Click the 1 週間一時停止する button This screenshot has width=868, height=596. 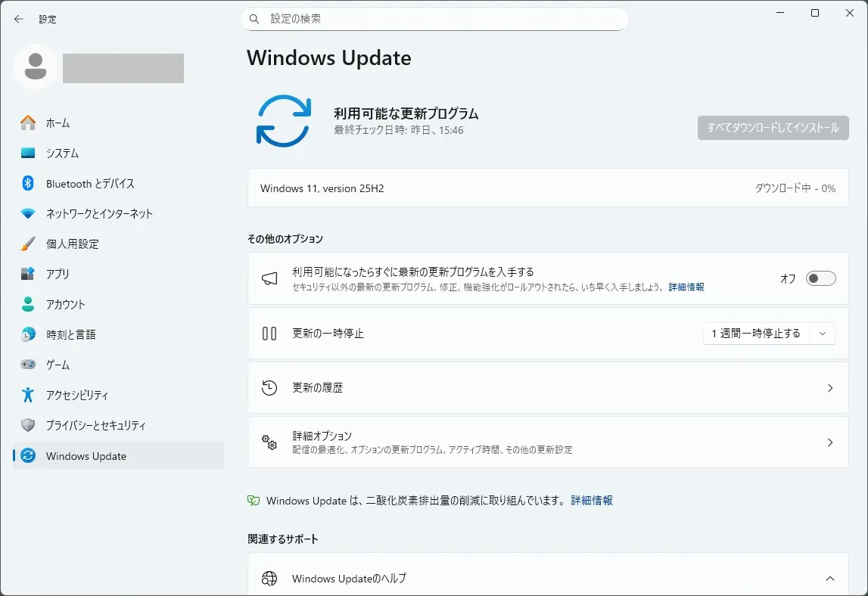point(755,334)
